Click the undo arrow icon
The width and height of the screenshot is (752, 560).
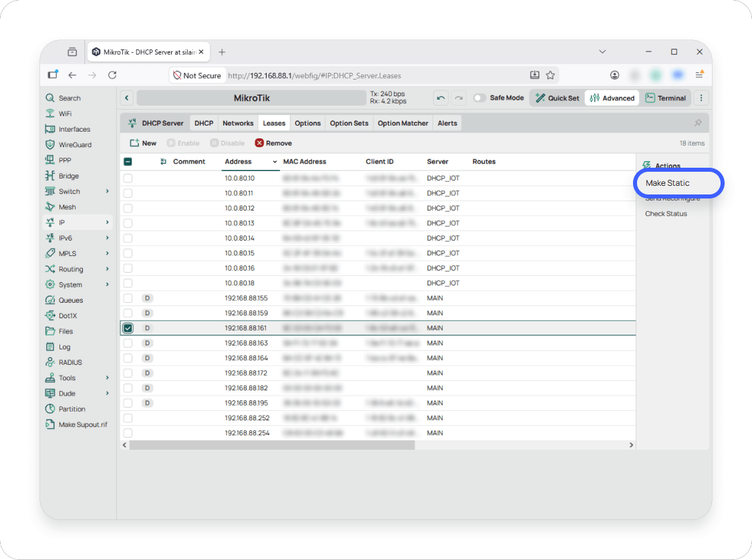click(x=441, y=98)
